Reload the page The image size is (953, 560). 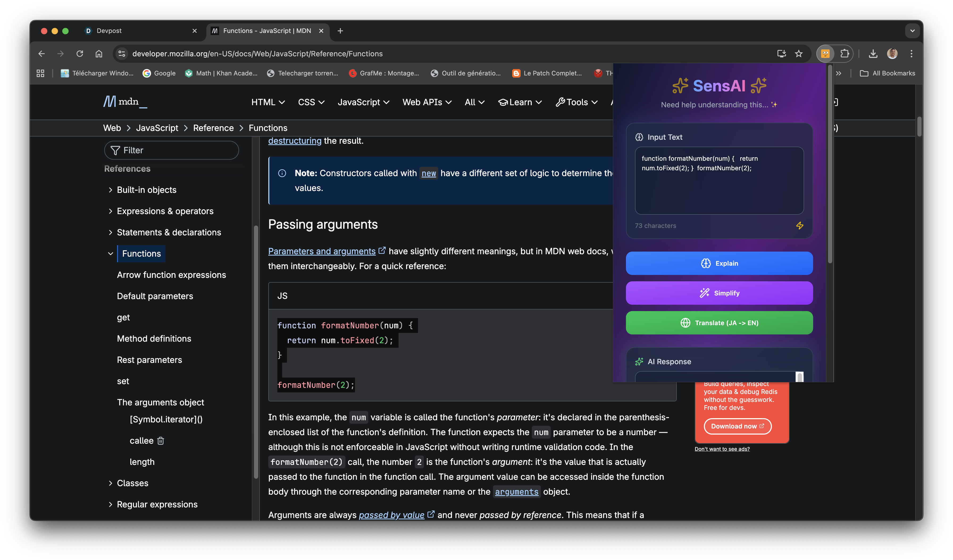tap(80, 54)
